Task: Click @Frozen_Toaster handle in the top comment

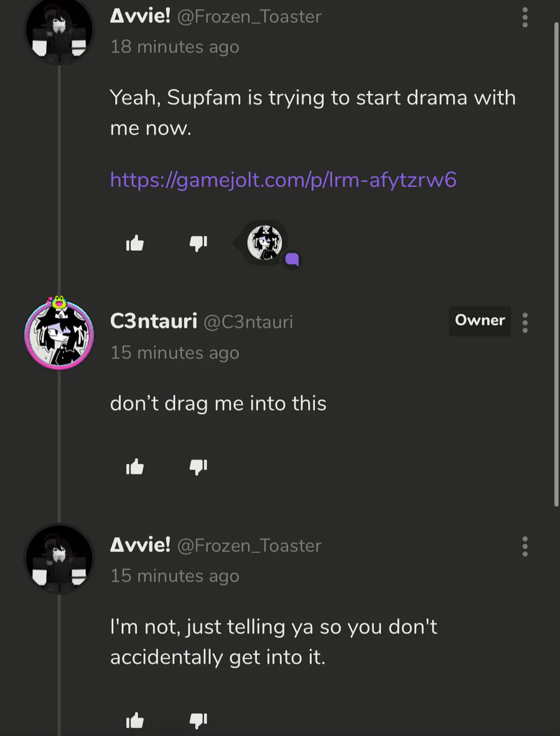Action: [x=249, y=17]
